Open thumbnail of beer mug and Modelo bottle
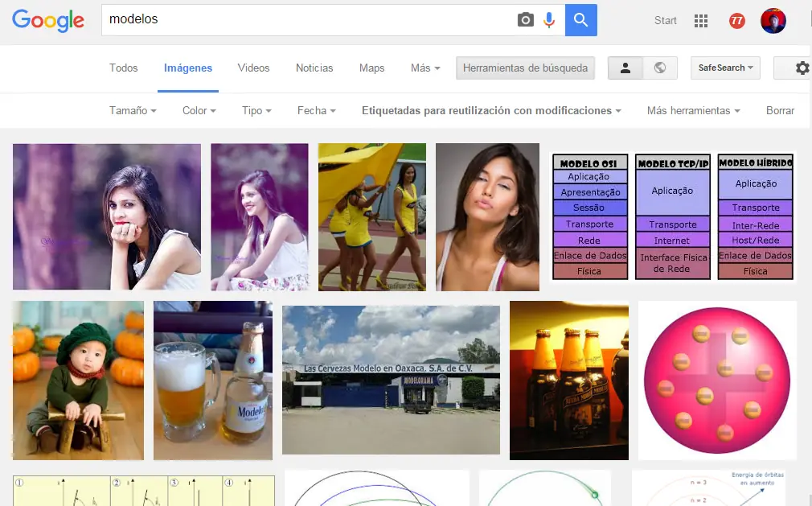The width and height of the screenshot is (812, 506). click(x=213, y=381)
